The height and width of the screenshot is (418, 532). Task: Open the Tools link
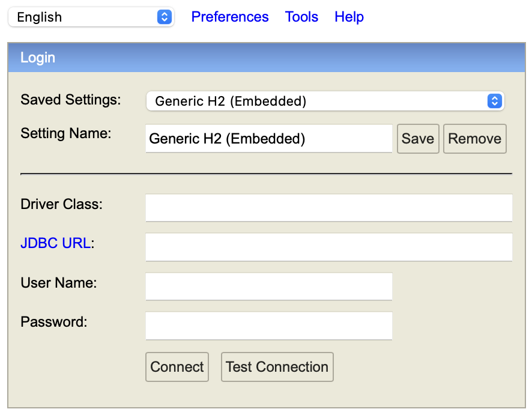click(301, 17)
